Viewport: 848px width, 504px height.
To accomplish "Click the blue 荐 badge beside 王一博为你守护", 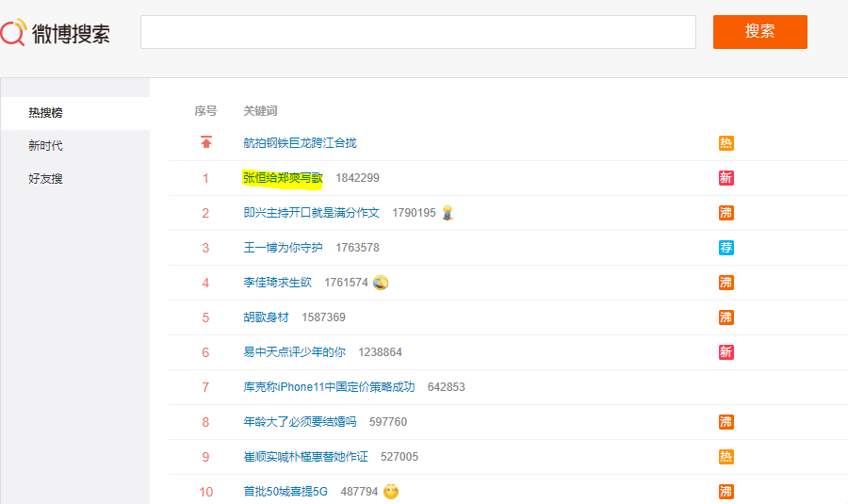I will (726, 248).
